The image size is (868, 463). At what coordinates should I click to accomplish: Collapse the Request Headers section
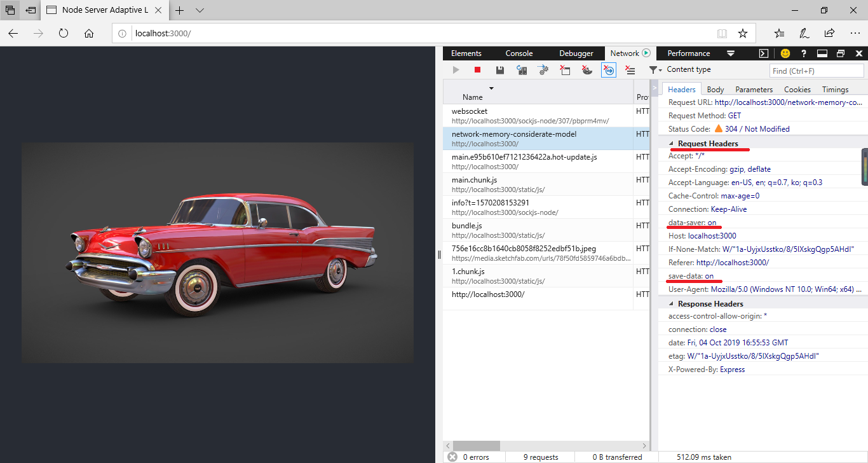click(x=672, y=142)
